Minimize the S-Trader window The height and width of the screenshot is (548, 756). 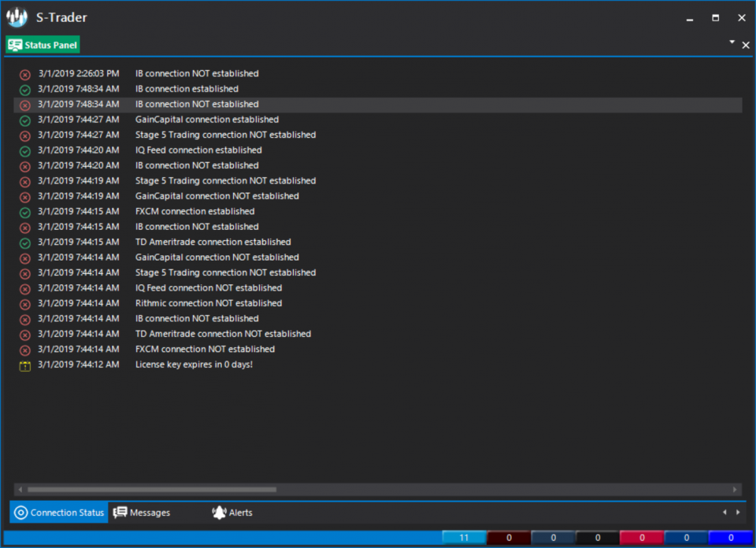click(x=690, y=18)
